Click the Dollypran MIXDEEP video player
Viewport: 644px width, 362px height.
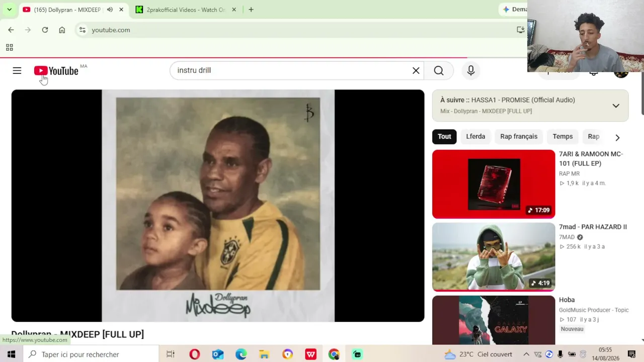click(x=218, y=206)
